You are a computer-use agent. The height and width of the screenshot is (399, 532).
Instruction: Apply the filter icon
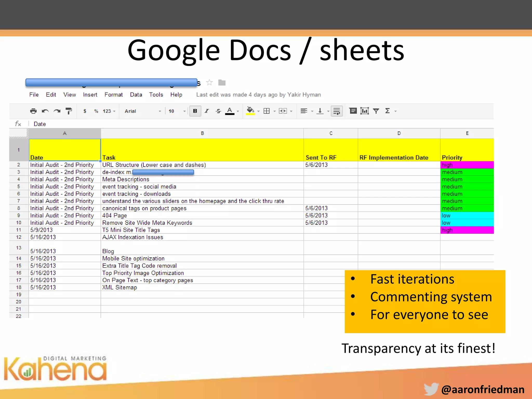376,111
